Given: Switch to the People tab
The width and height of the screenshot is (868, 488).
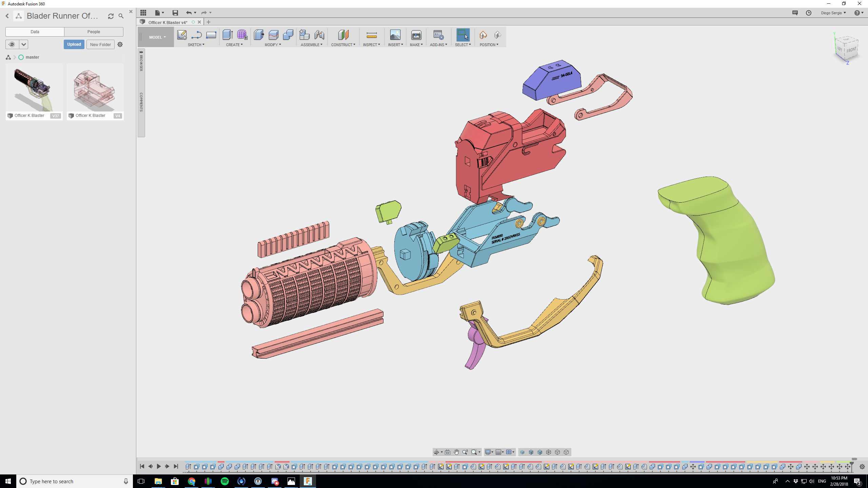Looking at the screenshot, I should tap(94, 32).
